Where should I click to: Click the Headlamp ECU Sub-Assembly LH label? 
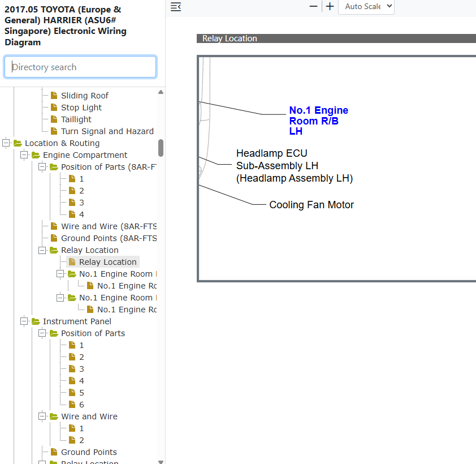click(295, 166)
